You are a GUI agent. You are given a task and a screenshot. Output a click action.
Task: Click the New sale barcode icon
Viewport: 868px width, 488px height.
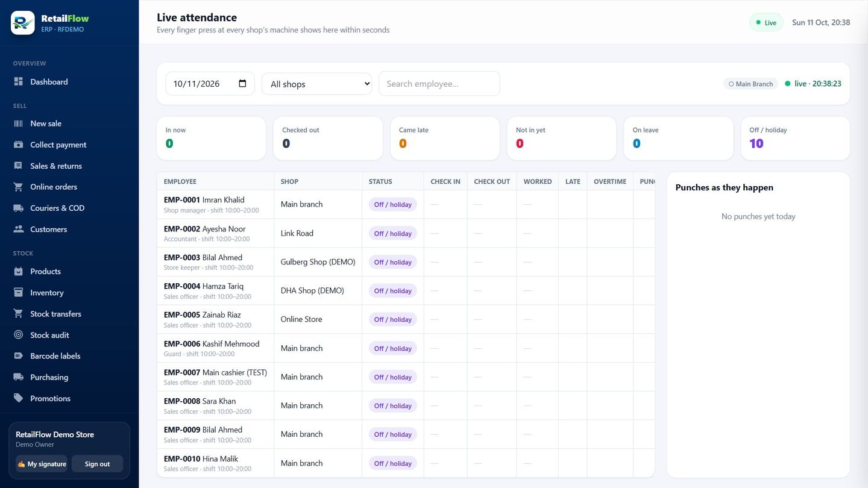point(19,124)
